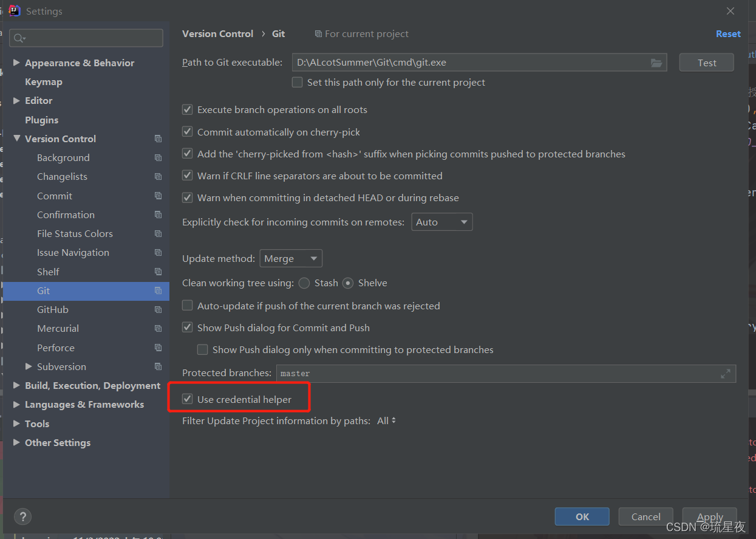Expand Appearance & Behavior in settings tree

coord(16,63)
